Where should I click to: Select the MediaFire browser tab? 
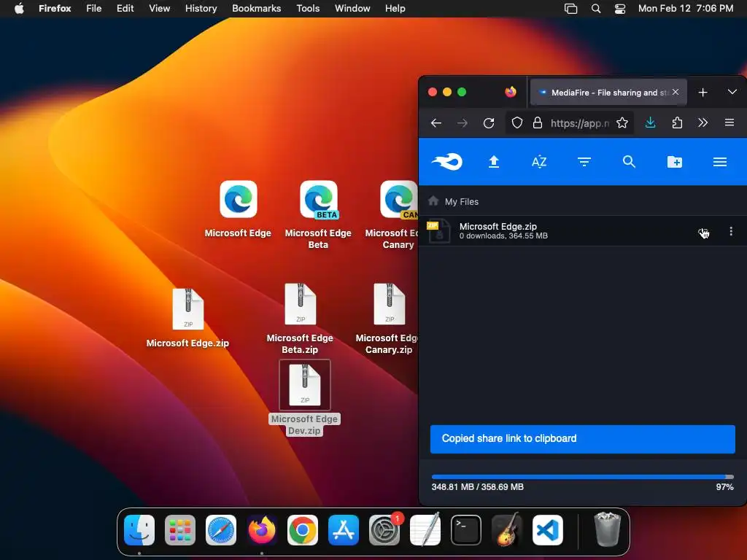[608, 93]
